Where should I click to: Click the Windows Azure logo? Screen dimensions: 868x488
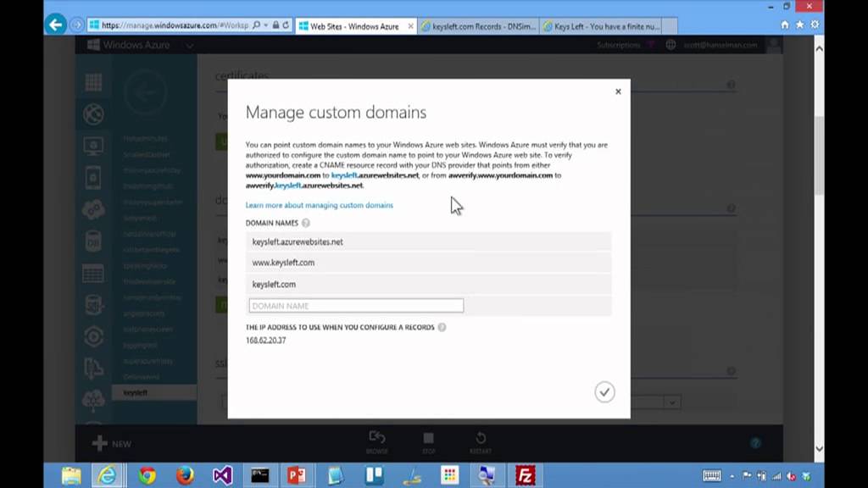[x=129, y=45]
